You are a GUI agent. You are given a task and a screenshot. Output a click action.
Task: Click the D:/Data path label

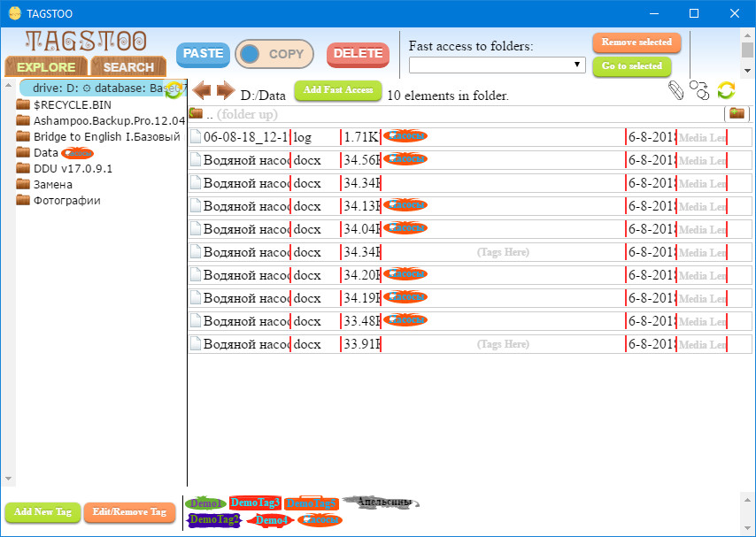[x=263, y=96]
